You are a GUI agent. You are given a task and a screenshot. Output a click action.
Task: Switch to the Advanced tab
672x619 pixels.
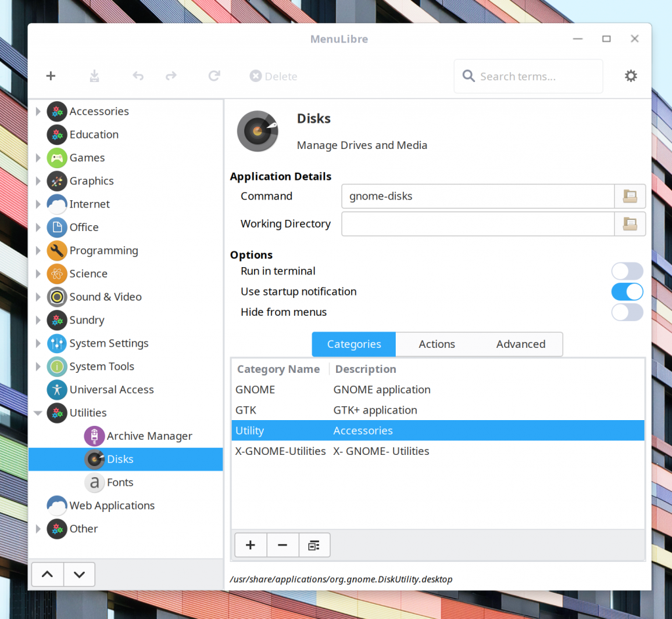click(520, 344)
